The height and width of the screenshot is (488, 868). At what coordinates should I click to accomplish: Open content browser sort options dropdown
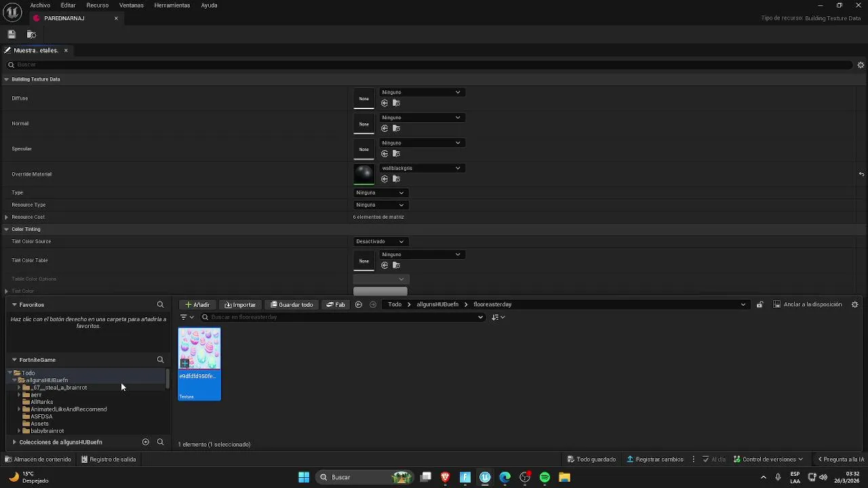(498, 317)
